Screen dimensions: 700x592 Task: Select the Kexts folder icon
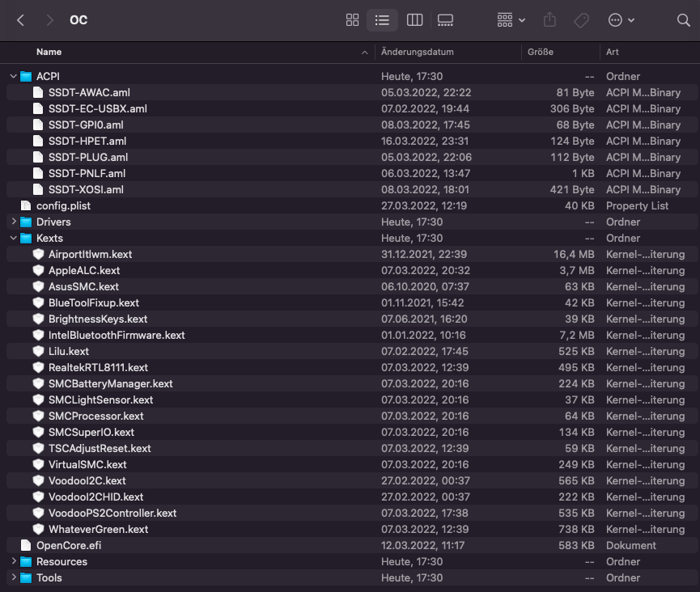click(26, 239)
